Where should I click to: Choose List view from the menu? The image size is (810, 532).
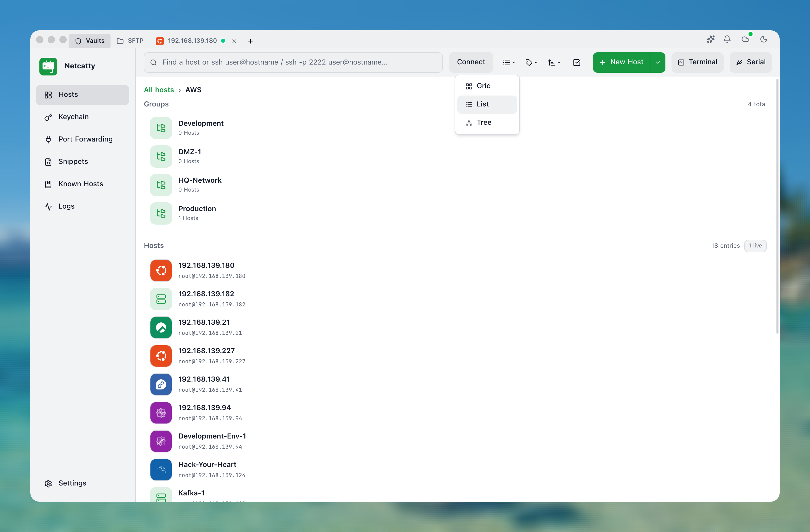487,104
